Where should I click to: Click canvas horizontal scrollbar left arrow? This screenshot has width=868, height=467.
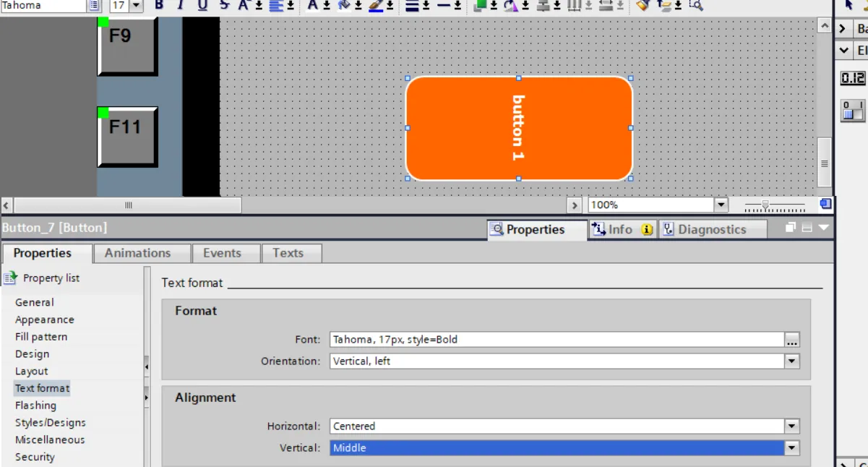click(x=7, y=205)
